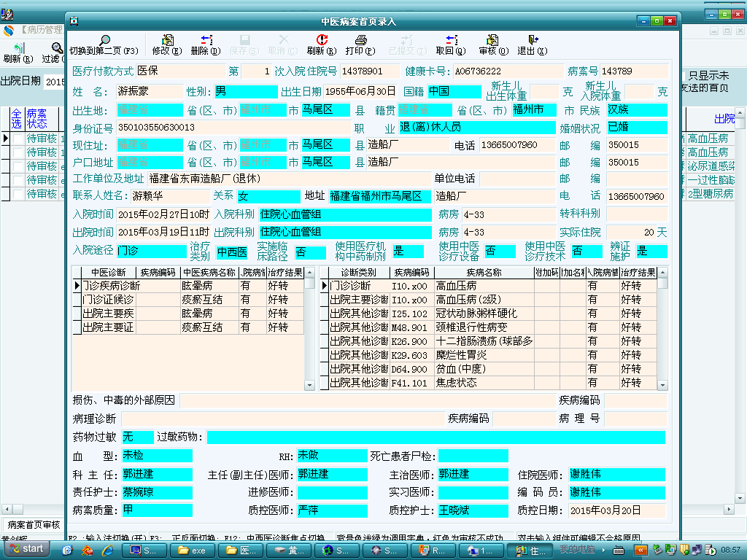The height and width of the screenshot is (560, 747).
Task: Click the 身份证号 input field
Action: pyautogui.click(x=233, y=127)
